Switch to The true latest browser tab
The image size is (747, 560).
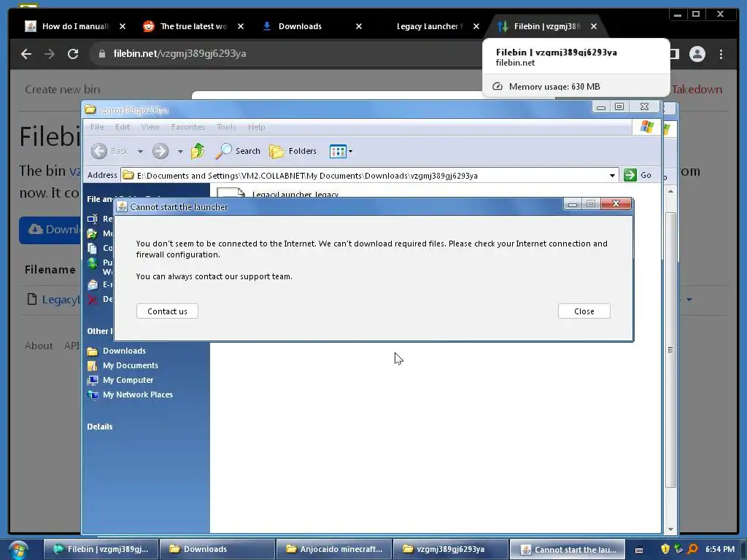(x=193, y=26)
